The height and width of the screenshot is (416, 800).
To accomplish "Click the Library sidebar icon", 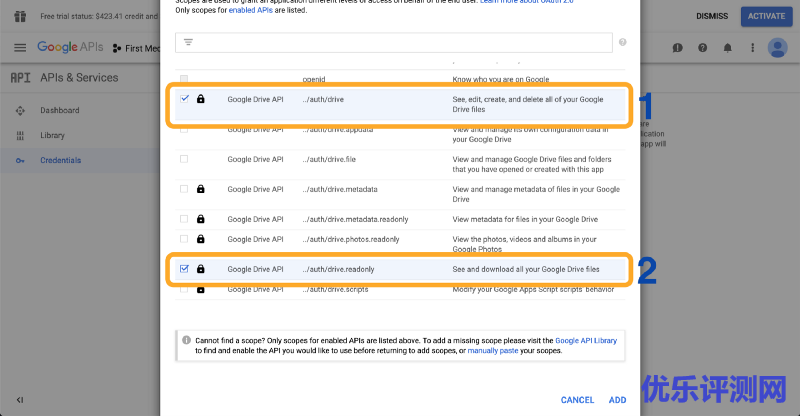I will [20, 135].
